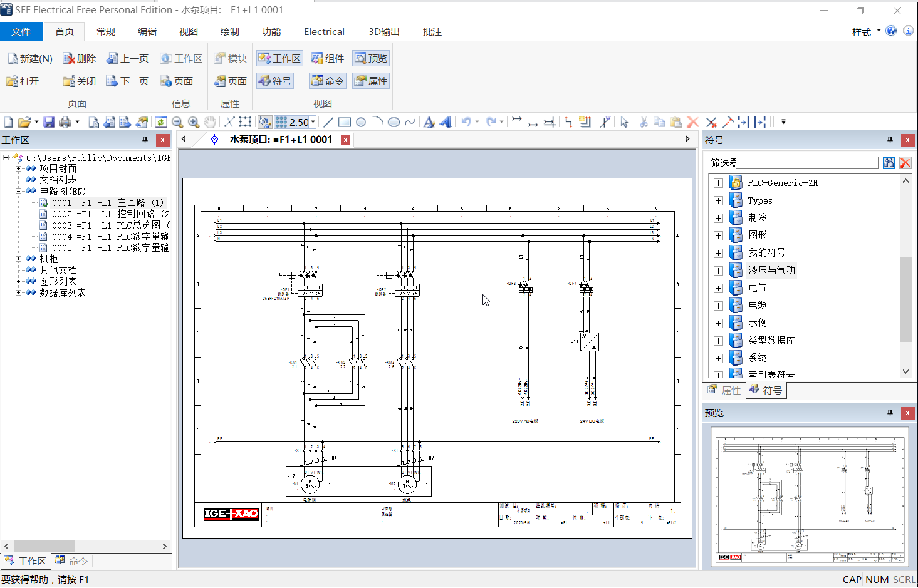This screenshot has width=918, height=588.
Task: Select the pointer selection tool
Action: coord(624,122)
